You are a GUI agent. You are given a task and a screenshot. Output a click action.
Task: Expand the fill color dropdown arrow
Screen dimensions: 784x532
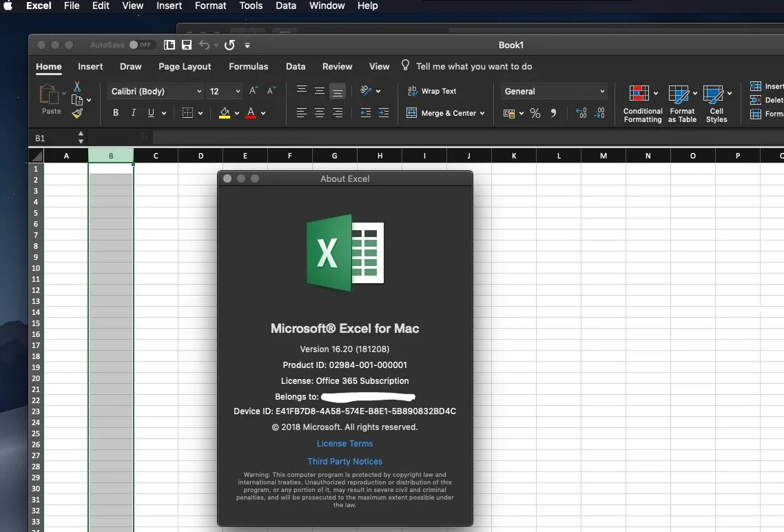click(x=236, y=114)
